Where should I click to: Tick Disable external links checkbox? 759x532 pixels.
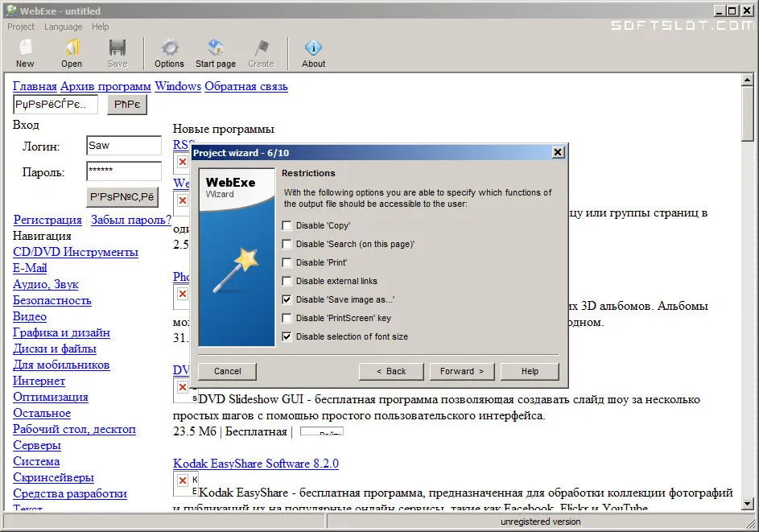[287, 281]
